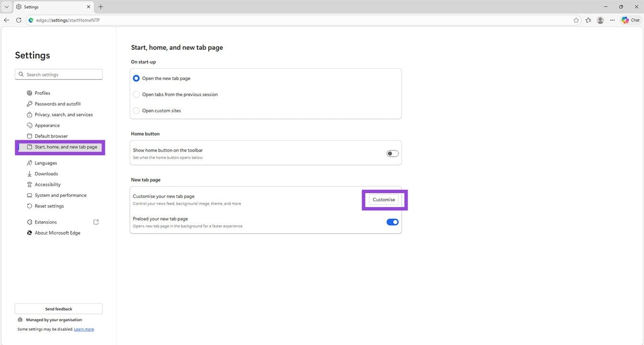Click the Customise button

383,199
